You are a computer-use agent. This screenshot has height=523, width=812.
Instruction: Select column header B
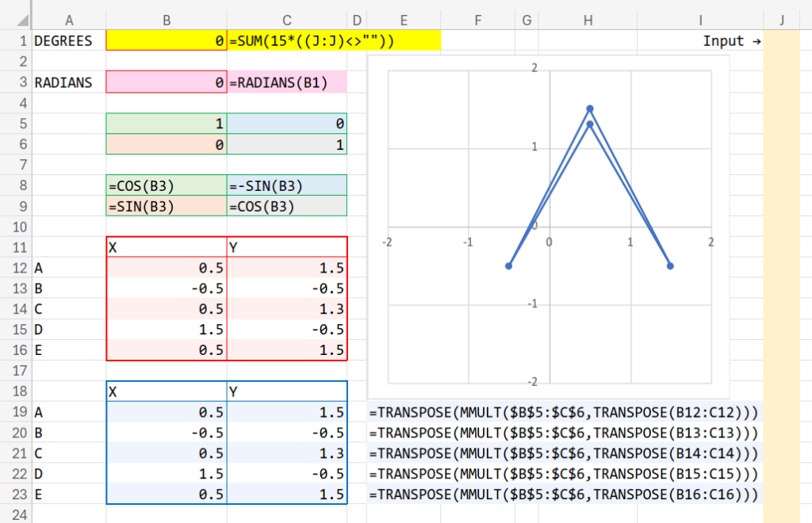167,20
